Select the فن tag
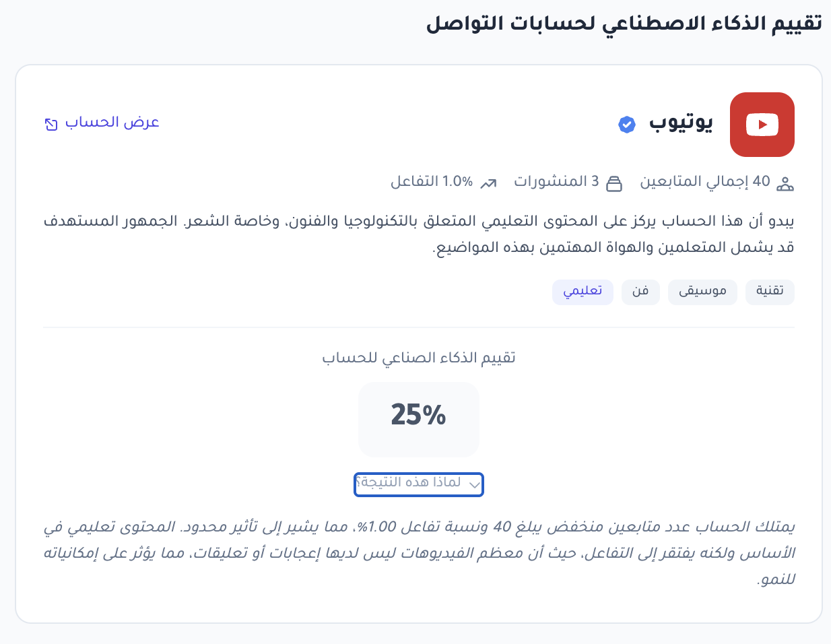The width and height of the screenshot is (831, 644). point(640,292)
